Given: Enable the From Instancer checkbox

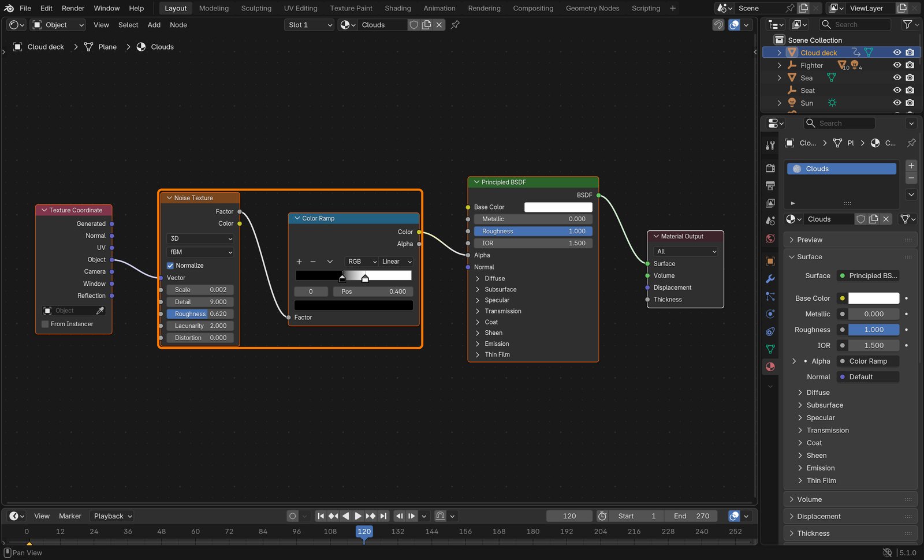Looking at the screenshot, I should point(45,324).
